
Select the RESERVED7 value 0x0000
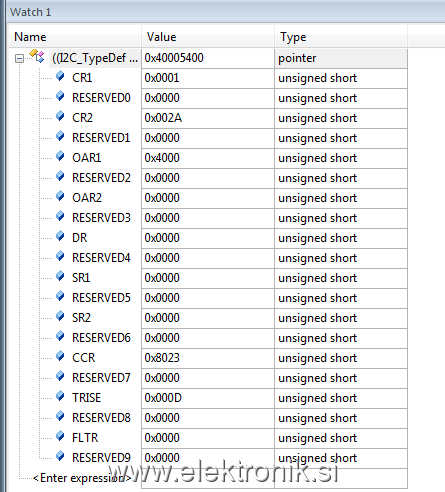[162, 378]
